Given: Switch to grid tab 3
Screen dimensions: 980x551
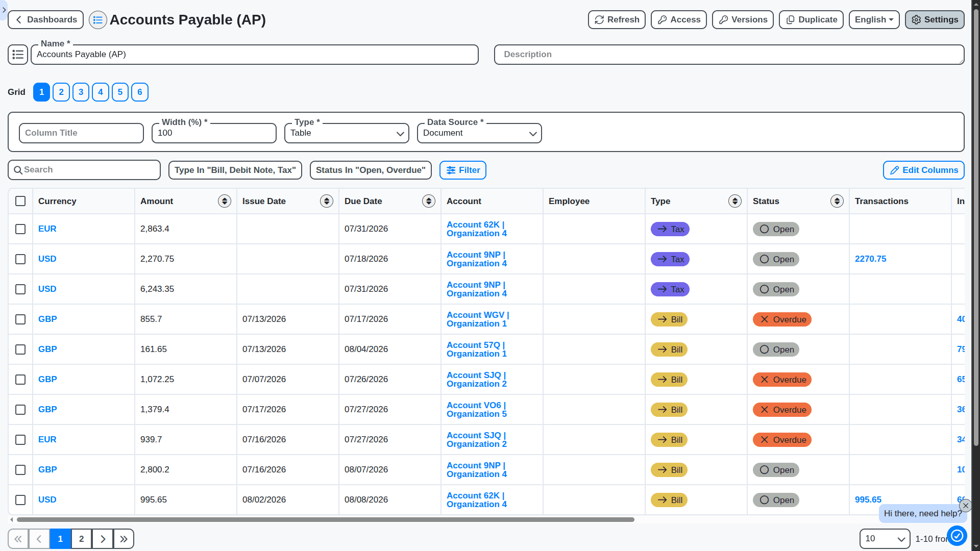Looking at the screenshot, I should 81,92.
